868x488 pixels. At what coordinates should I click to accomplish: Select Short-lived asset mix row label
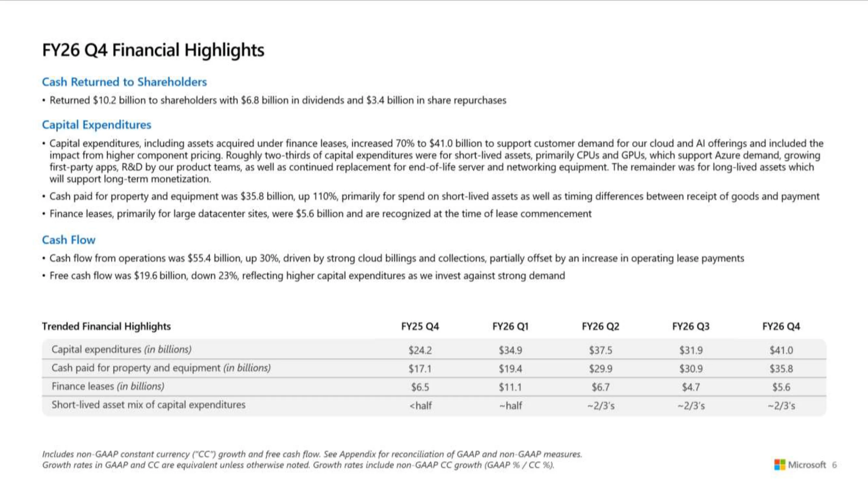coord(149,405)
